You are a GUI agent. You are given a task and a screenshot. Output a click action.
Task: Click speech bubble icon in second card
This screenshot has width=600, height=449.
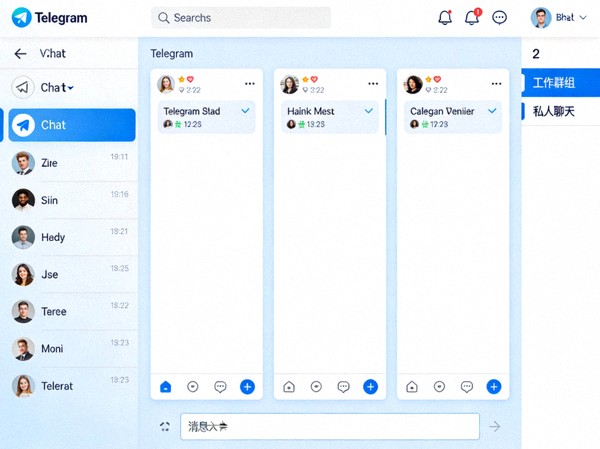344,387
